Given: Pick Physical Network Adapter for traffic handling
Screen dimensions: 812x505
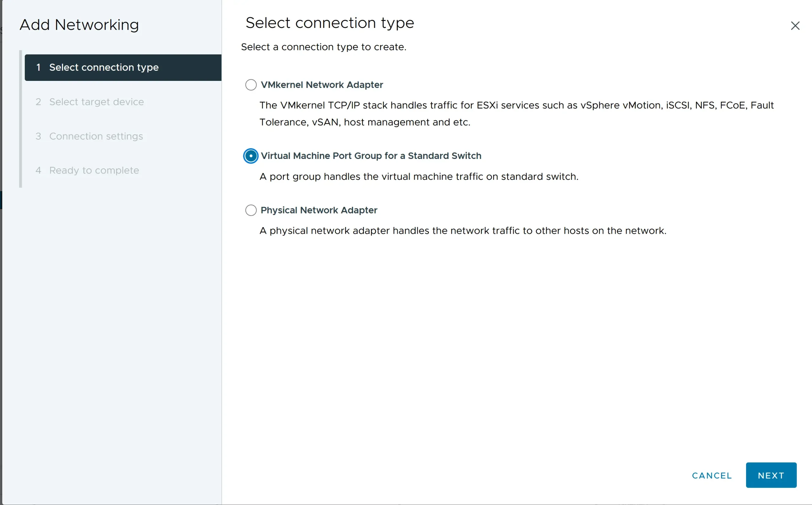Looking at the screenshot, I should [x=251, y=210].
